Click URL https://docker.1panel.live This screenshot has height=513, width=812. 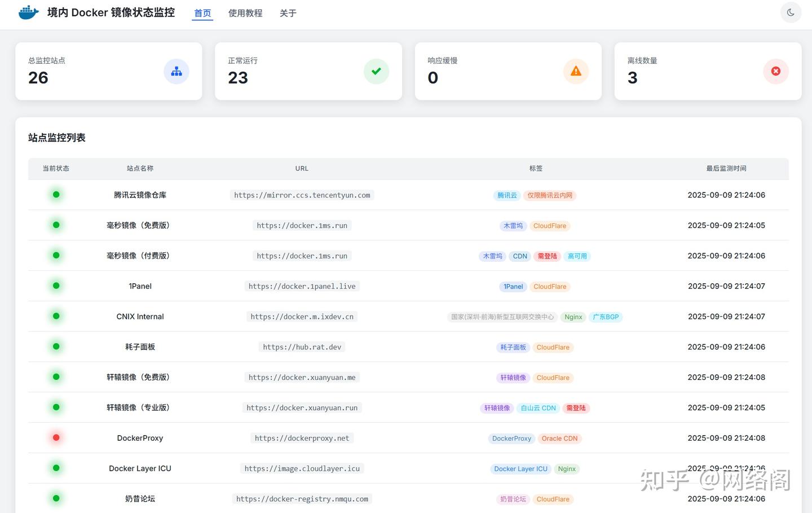302,286
